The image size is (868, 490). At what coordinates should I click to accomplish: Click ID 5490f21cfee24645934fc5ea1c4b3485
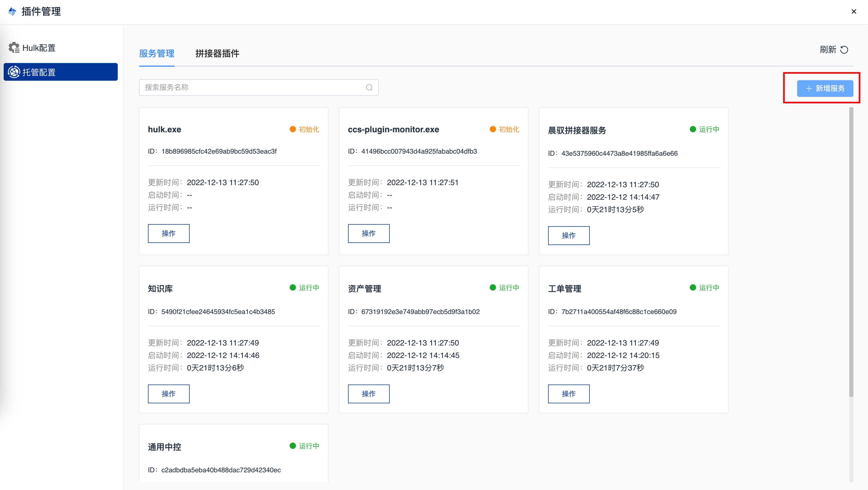pyautogui.click(x=218, y=311)
